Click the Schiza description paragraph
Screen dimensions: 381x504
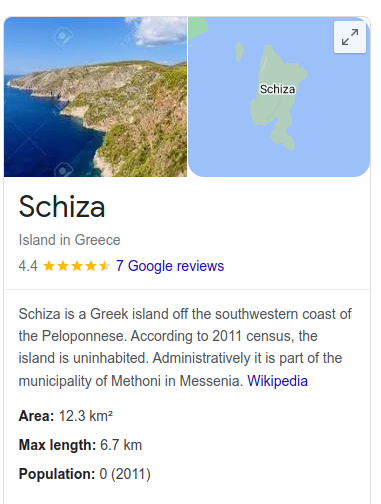point(185,347)
